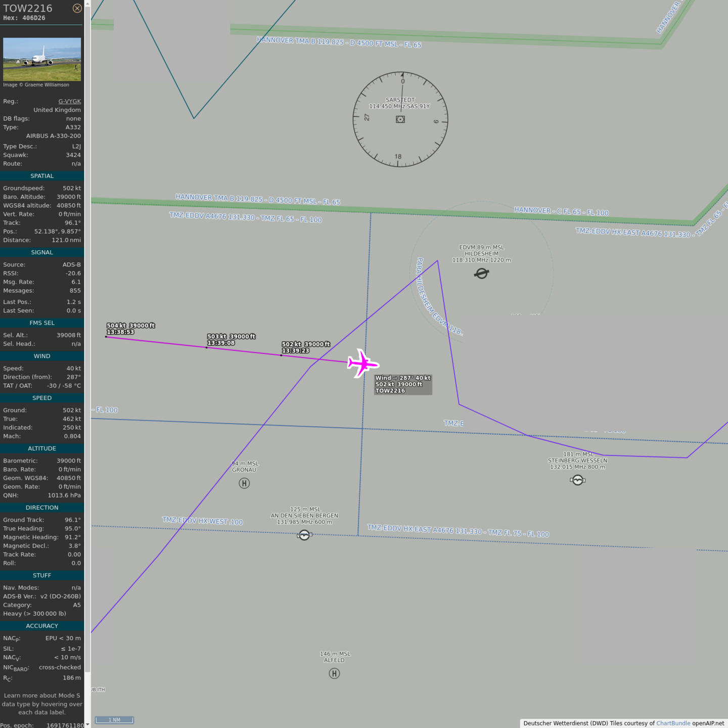The image size is (728, 728).
Task: Click the aircraft photo thumbnail
Action: click(42, 59)
